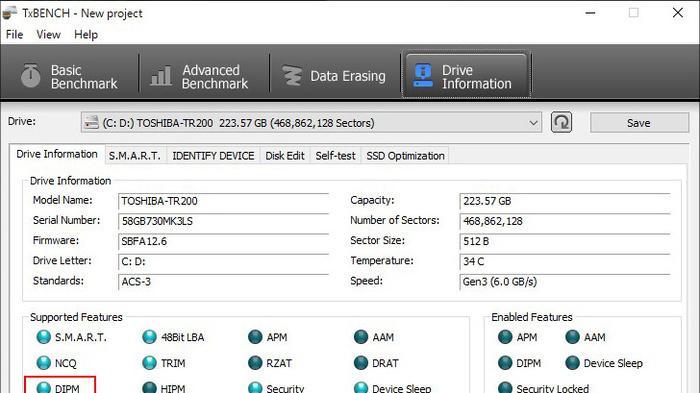Click the NCQ feature indicator light
Image resolution: width=700 pixels, height=393 pixels.
click(x=44, y=363)
